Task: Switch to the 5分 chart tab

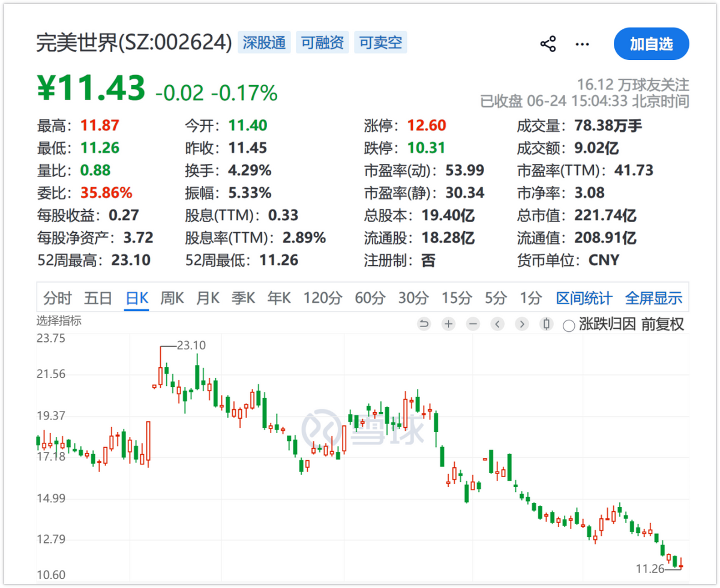Action: pyautogui.click(x=496, y=298)
